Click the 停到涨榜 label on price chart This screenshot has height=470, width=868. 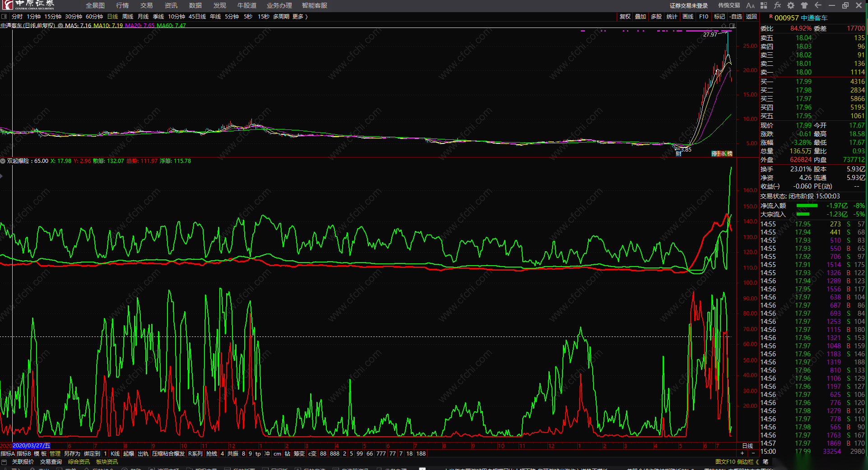point(722,154)
